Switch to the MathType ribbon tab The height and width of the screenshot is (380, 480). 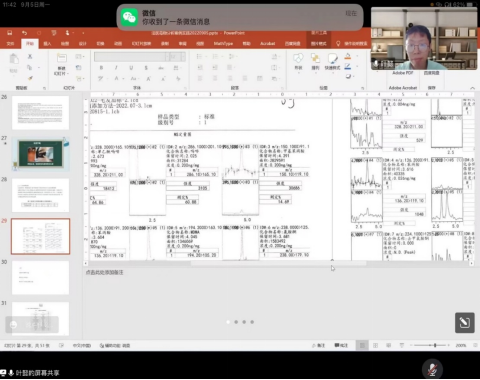tap(223, 44)
